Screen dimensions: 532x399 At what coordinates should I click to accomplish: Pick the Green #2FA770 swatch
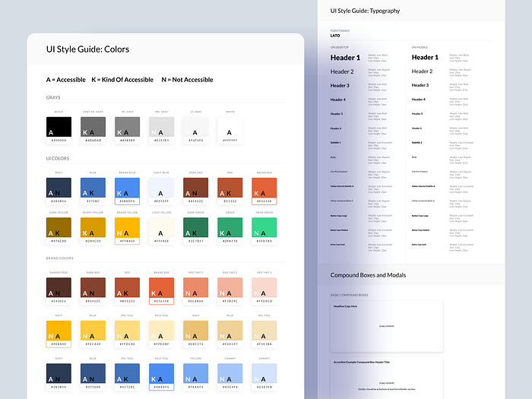[230, 231]
